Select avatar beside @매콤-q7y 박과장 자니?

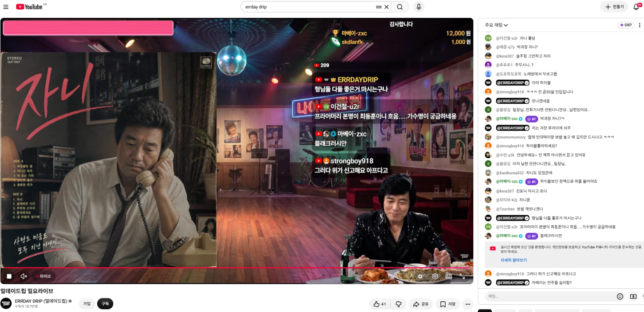coord(488,47)
